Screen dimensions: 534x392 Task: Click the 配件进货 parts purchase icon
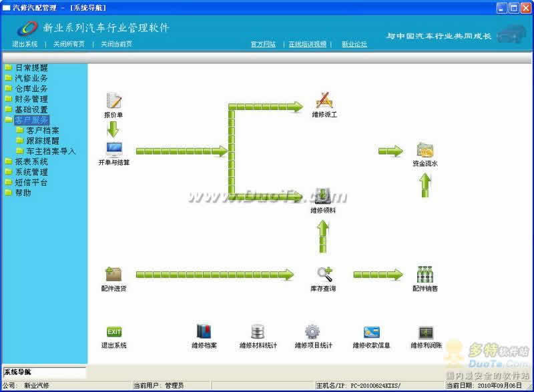[113, 274]
